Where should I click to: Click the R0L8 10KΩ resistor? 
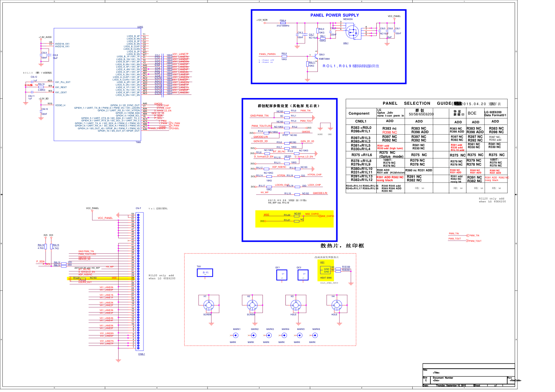tap(284, 57)
